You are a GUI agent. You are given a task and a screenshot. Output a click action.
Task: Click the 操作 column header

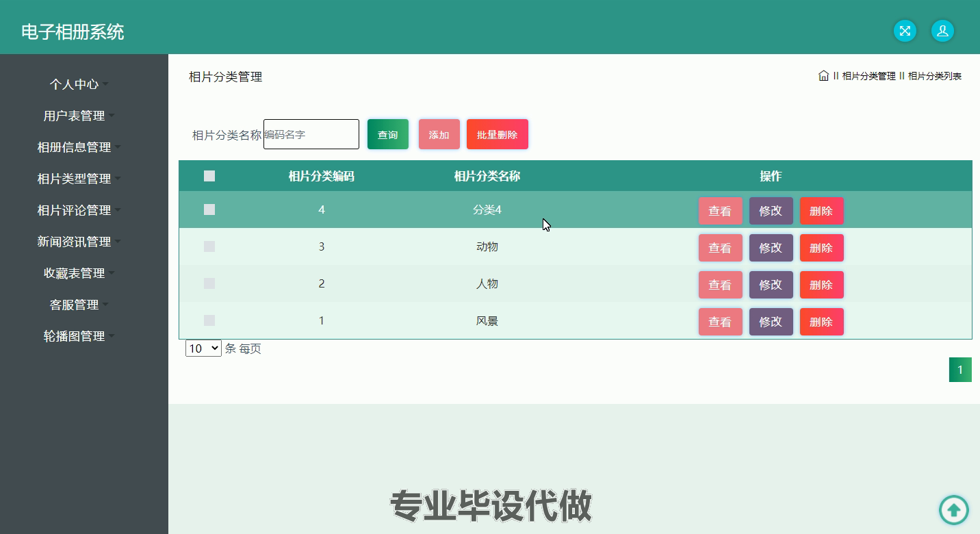[771, 176]
